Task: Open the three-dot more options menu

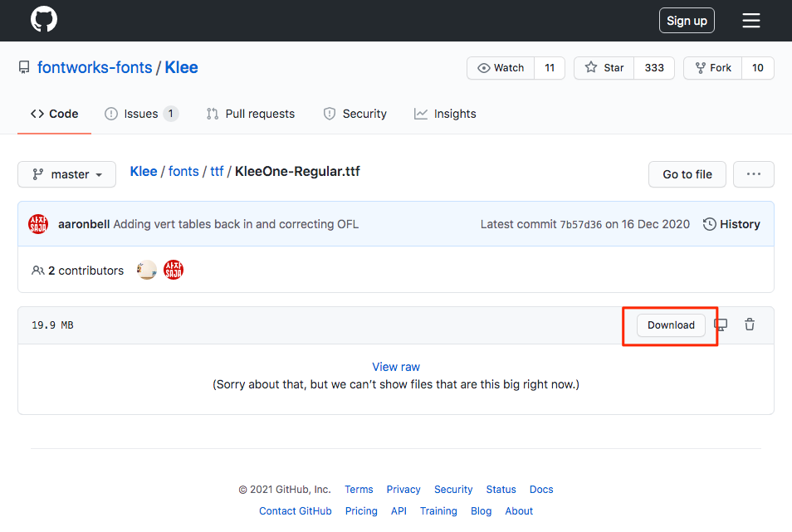Action: pyautogui.click(x=754, y=174)
